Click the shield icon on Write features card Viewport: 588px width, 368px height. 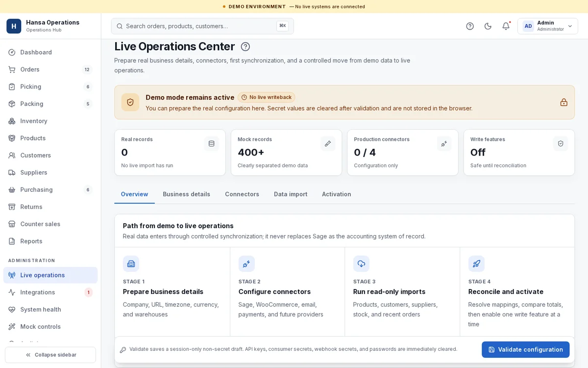(x=561, y=144)
